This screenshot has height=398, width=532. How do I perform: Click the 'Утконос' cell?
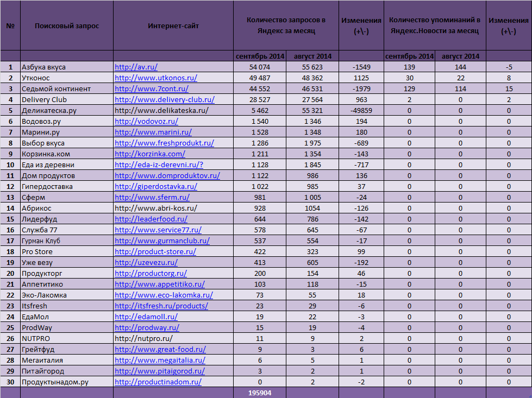[67, 78]
